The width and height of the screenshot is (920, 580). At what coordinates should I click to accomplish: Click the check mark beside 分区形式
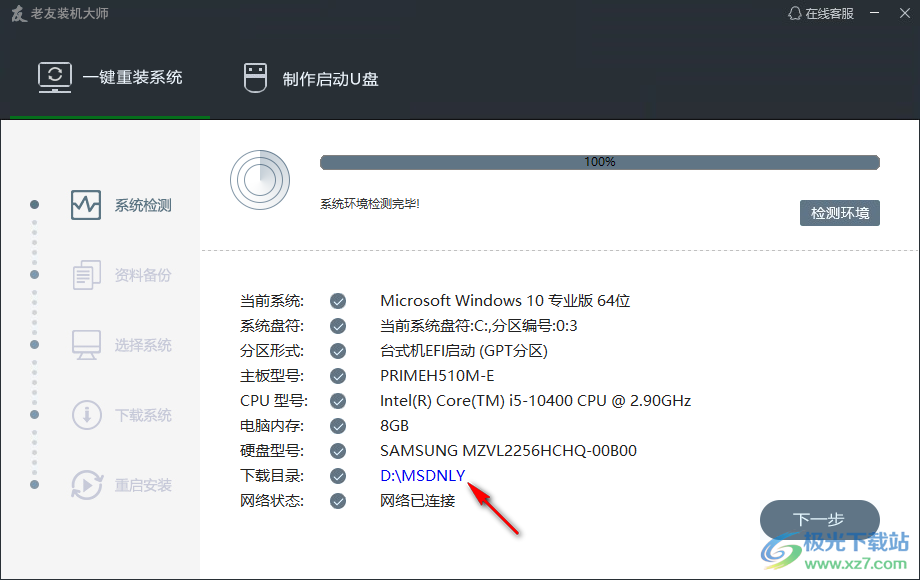338,351
